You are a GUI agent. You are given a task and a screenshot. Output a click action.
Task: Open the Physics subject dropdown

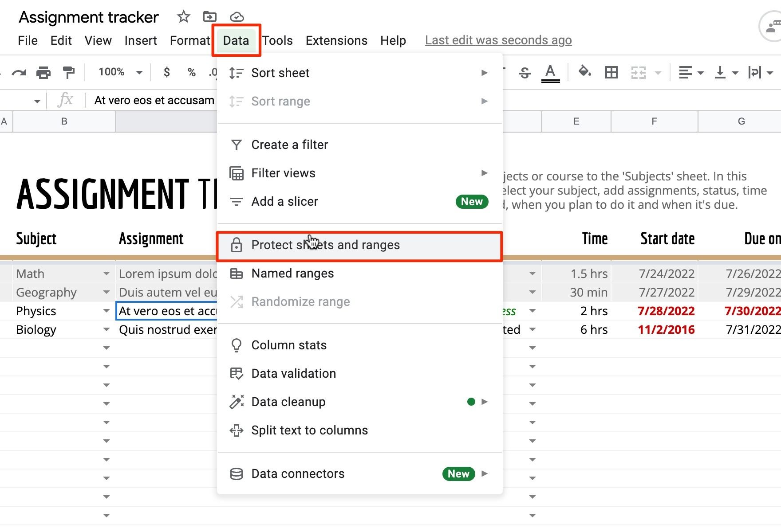(x=106, y=311)
